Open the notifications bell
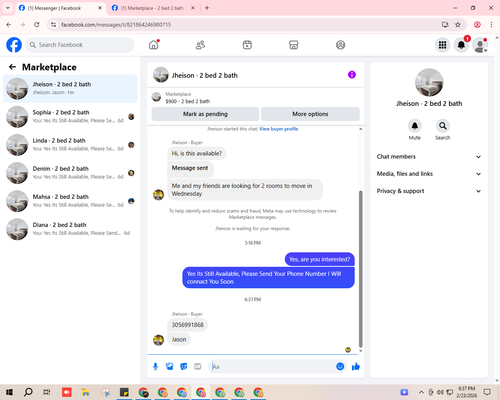500x400 pixels. pos(461,45)
